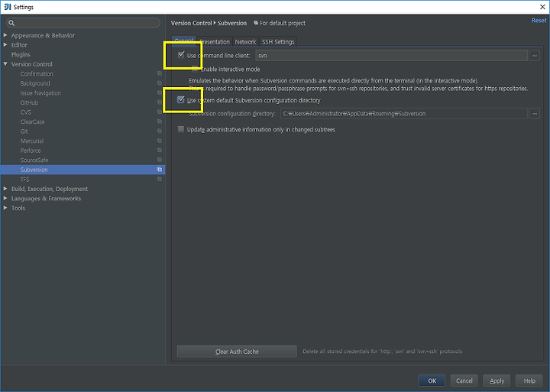Click project-level icon beside TFS

(160, 179)
